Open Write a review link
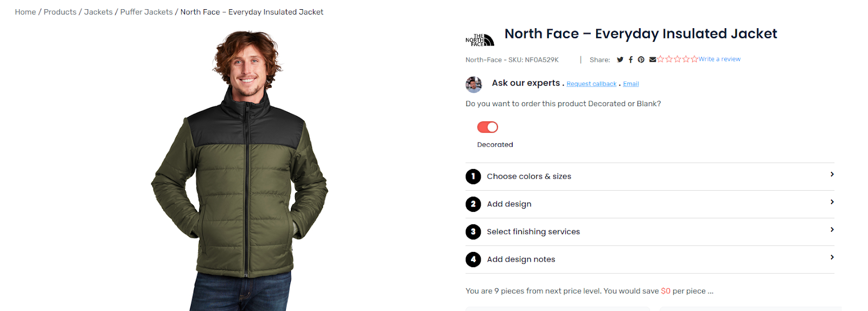Image resolution: width=868 pixels, height=311 pixels. pos(719,59)
